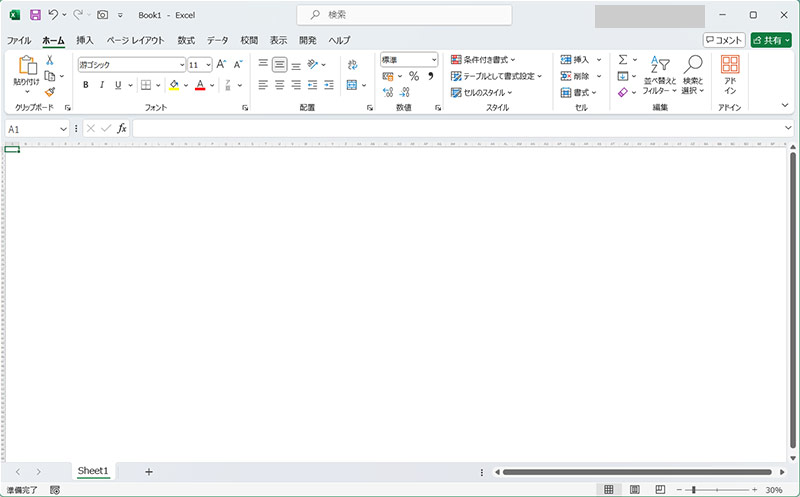Align text to the left
This screenshot has height=497, width=800.
(x=263, y=85)
